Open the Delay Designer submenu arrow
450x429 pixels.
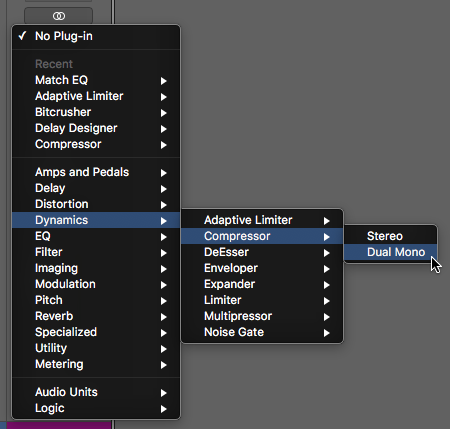(x=163, y=129)
